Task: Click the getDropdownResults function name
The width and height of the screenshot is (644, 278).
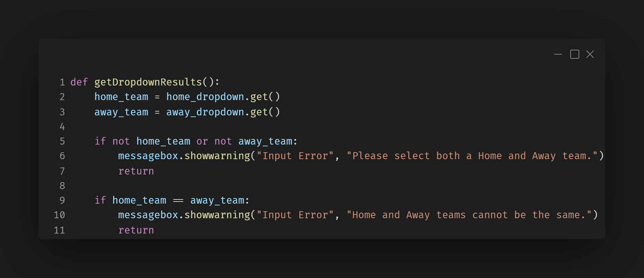Action: (x=148, y=82)
